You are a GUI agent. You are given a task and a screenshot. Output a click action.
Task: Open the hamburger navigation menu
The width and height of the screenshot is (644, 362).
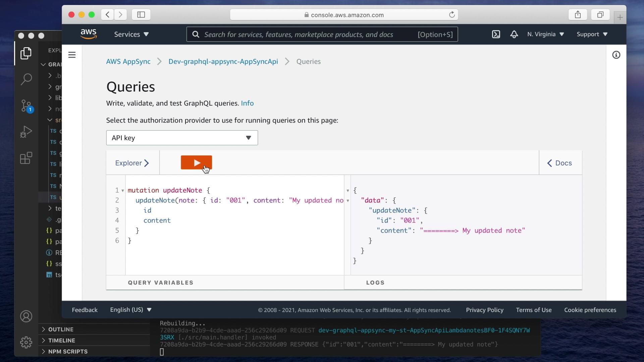(x=72, y=55)
